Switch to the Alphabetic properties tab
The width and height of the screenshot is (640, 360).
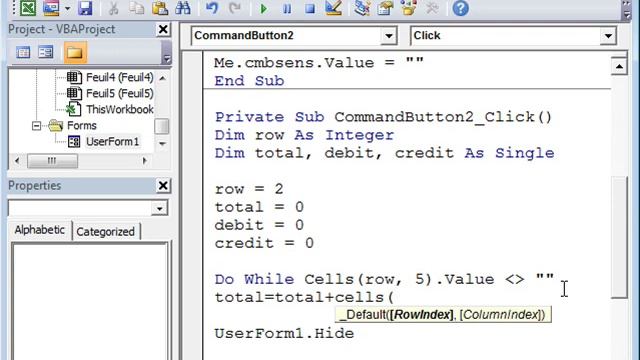[x=40, y=230]
